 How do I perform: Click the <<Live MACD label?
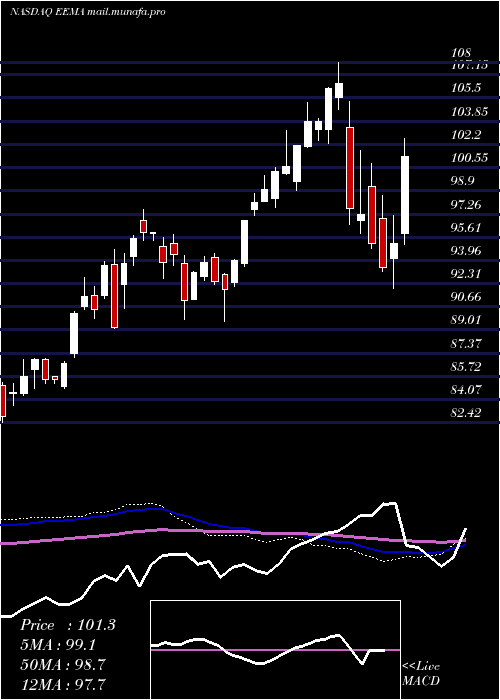tap(421, 674)
